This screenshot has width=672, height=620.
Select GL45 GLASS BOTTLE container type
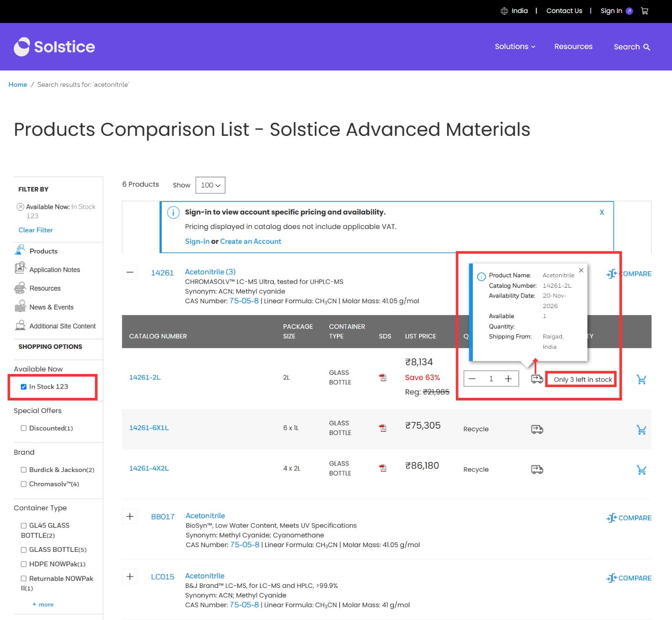tap(23, 525)
